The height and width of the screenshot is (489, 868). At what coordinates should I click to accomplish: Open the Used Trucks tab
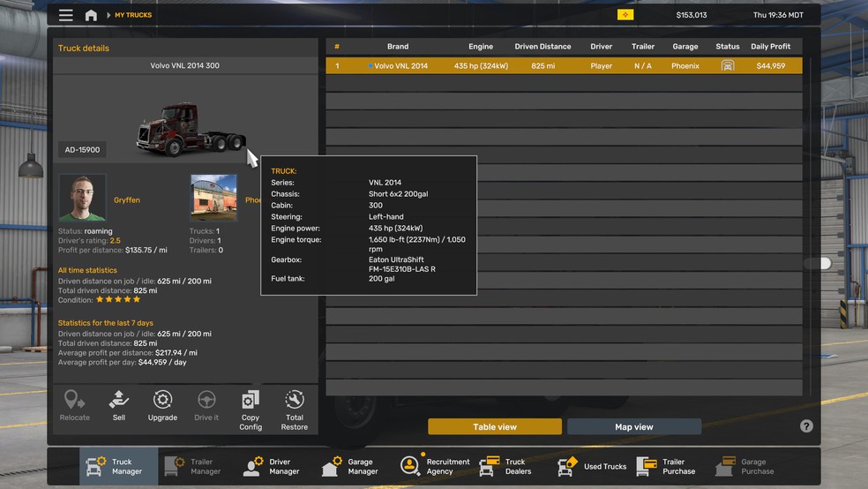[x=592, y=466]
